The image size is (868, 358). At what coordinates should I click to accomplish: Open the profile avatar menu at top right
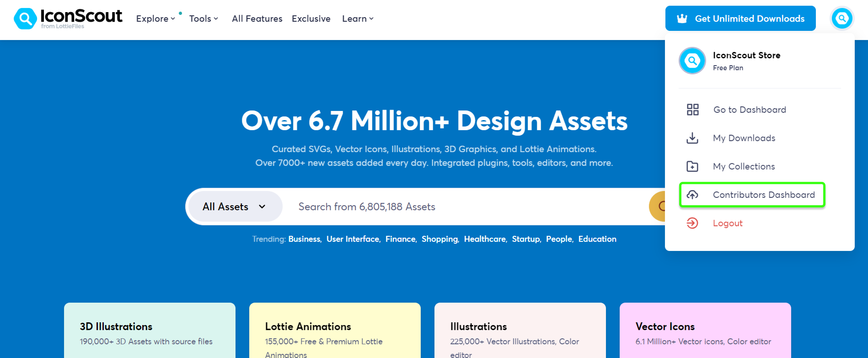842,18
